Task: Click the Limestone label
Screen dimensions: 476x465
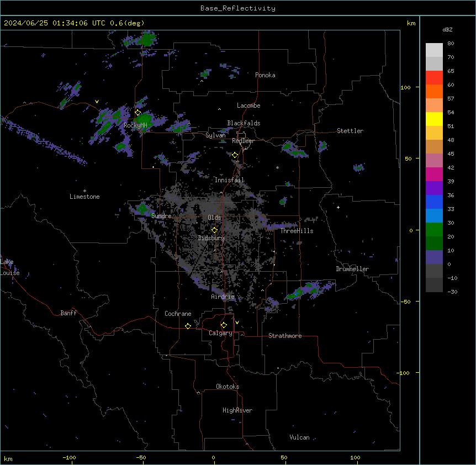Action: (x=84, y=197)
